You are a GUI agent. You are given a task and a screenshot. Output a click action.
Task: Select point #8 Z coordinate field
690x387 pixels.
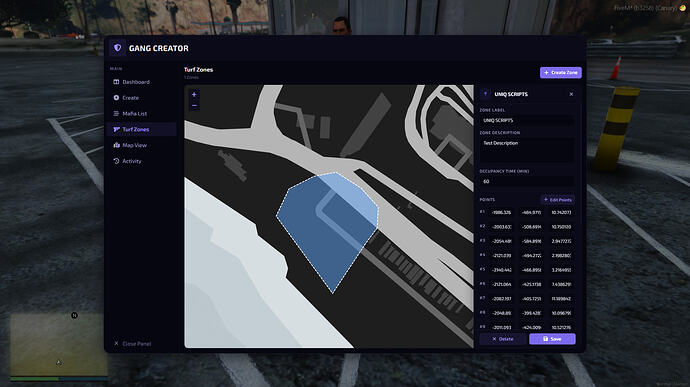coord(561,313)
